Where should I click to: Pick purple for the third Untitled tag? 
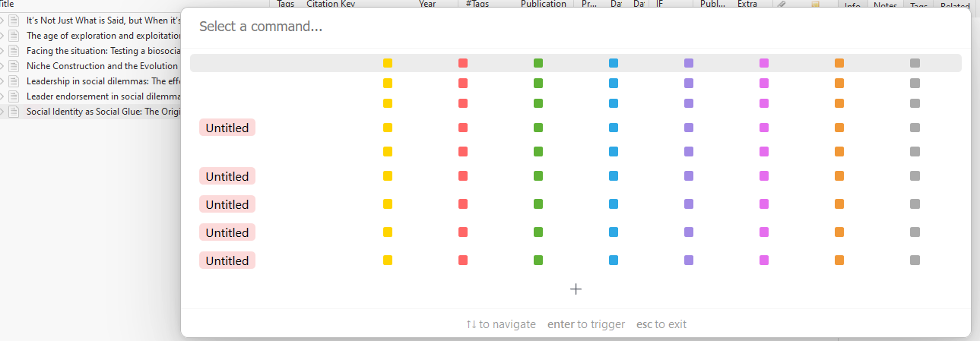coord(689,204)
